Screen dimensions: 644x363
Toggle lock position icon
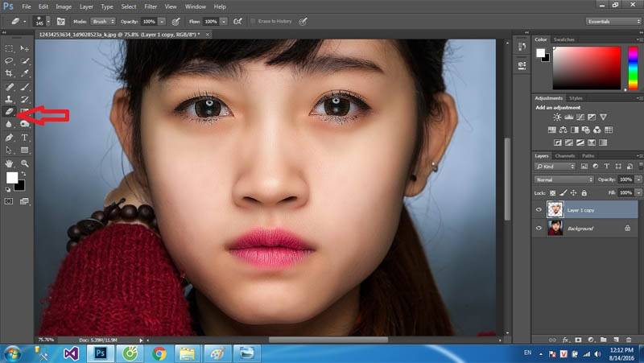(574, 192)
